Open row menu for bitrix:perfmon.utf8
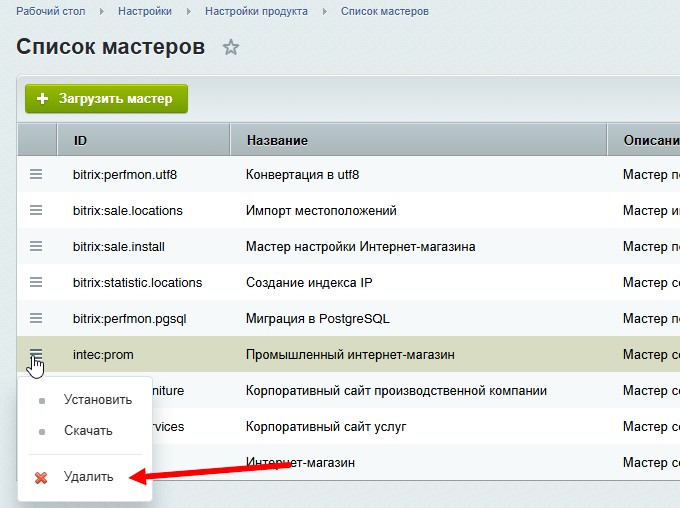The height and width of the screenshot is (508, 680). pos(36,174)
